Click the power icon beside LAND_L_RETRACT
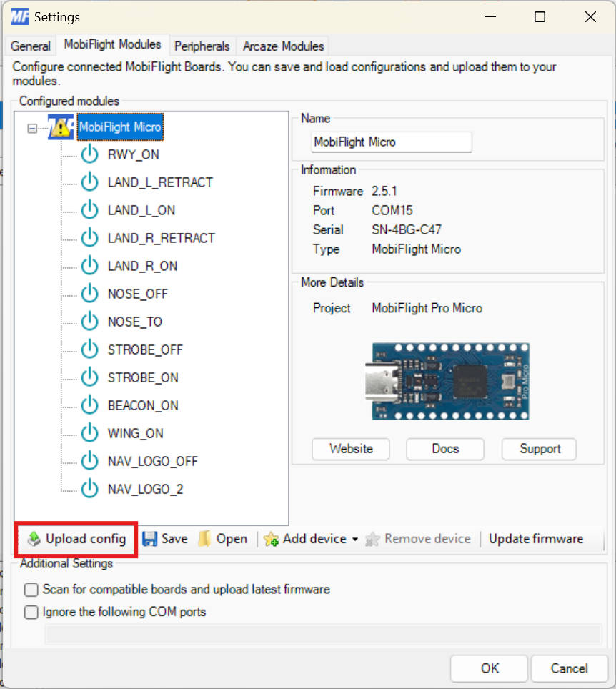This screenshot has height=689, width=616. pyautogui.click(x=89, y=182)
